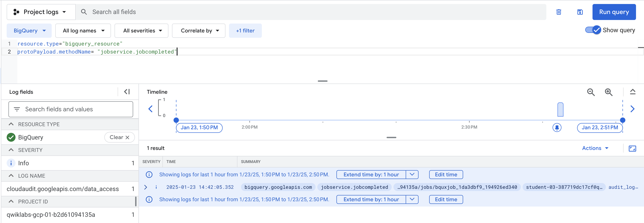Open the All severities dropdown
This screenshot has width=644, height=223.
click(x=141, y=30)
